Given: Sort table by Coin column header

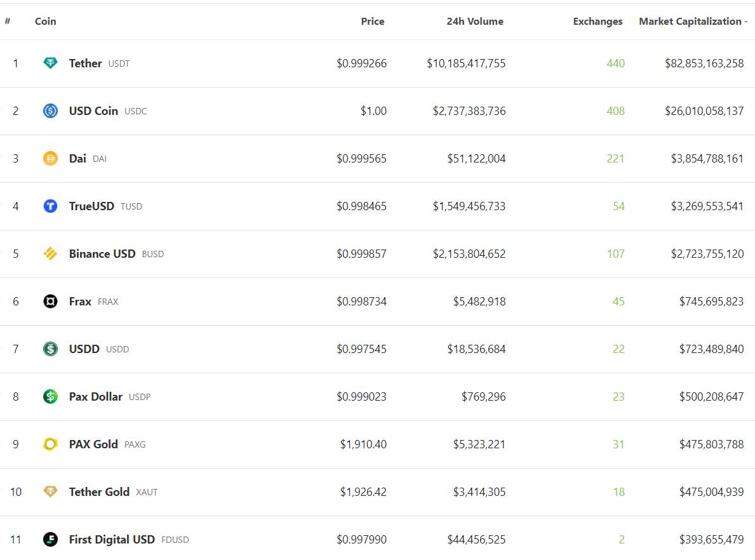Looking at the screenshot, I should click(x=45, y=21).
